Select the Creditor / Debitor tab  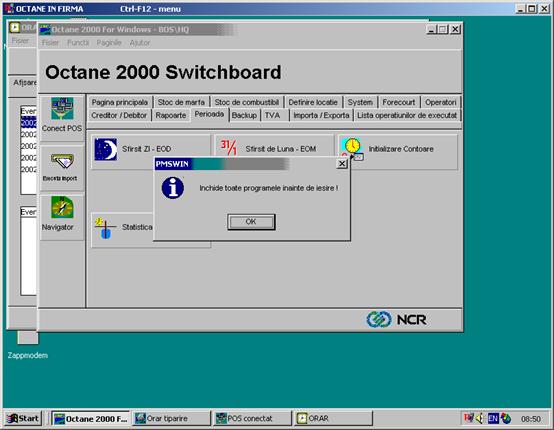point(119,116)
